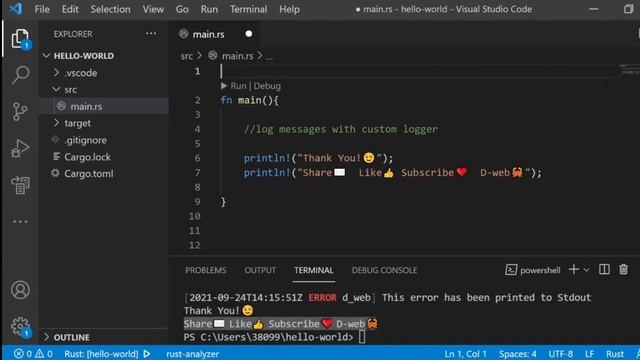This screenshot has height=360, width=640.
Task: Click the unsaved dot on main.rs tab
Action: [249, 34]
